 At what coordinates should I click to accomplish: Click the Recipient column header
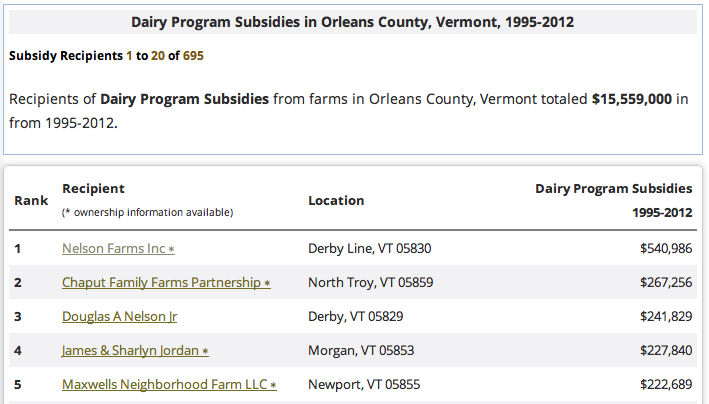93,188
